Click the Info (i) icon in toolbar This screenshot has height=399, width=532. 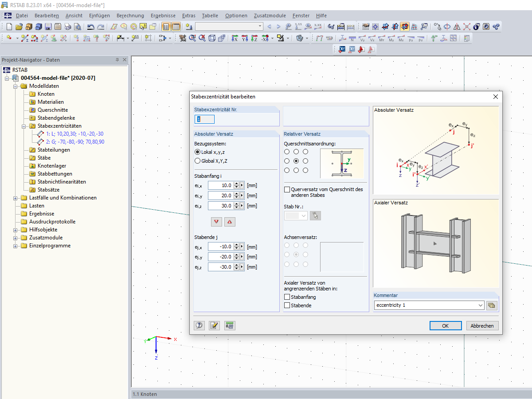tap(477, 27)
